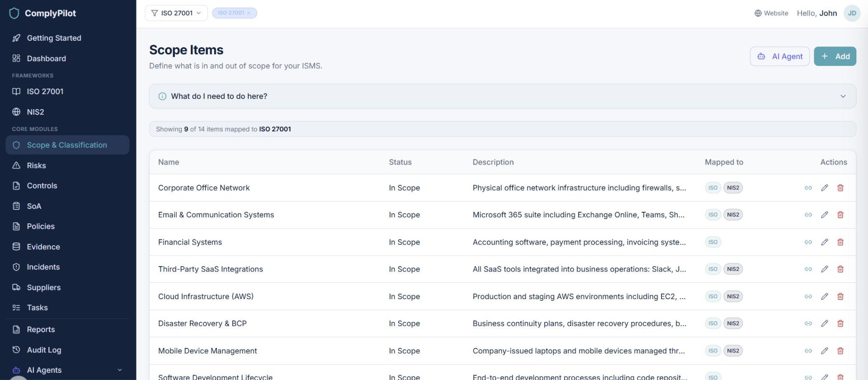
Task: Click the link icon for Corporate Office Network
Action: [808, 188]
